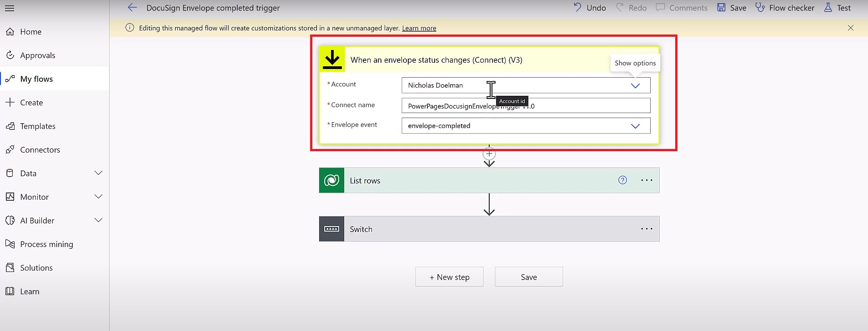868x331 pixels.
Task: Click the plus icon to insert a step
Action: pos(489,153)
